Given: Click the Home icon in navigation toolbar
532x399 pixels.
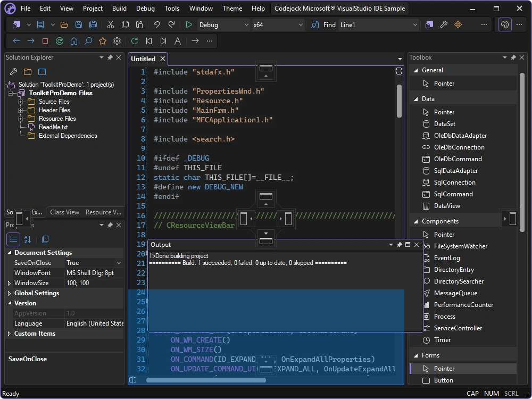Looking at the screenshot, I should click(x=73, y=41).
